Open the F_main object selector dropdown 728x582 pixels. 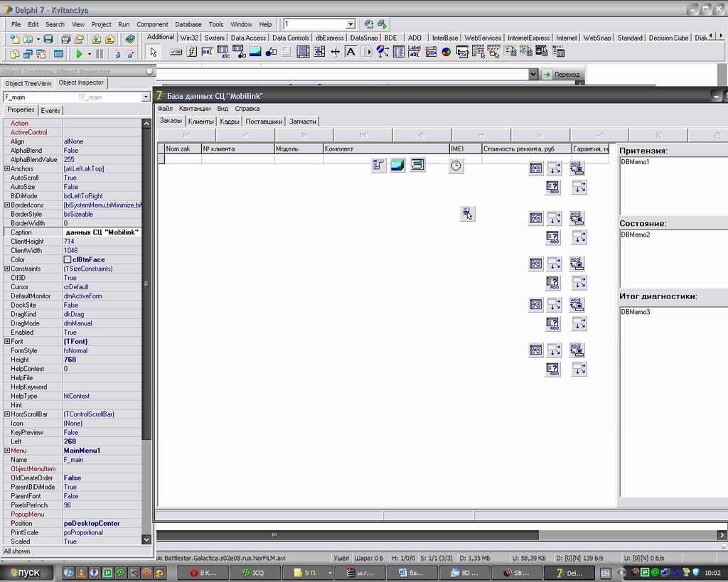pyautogui.click(x=146, y=97)
